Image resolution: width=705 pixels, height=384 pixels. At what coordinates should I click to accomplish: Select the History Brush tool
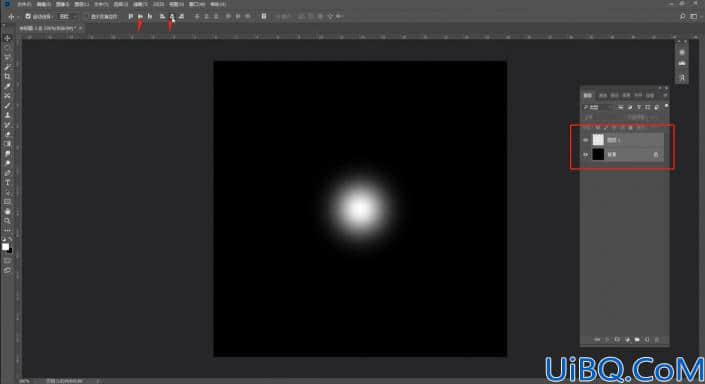[x=7, y=125]
